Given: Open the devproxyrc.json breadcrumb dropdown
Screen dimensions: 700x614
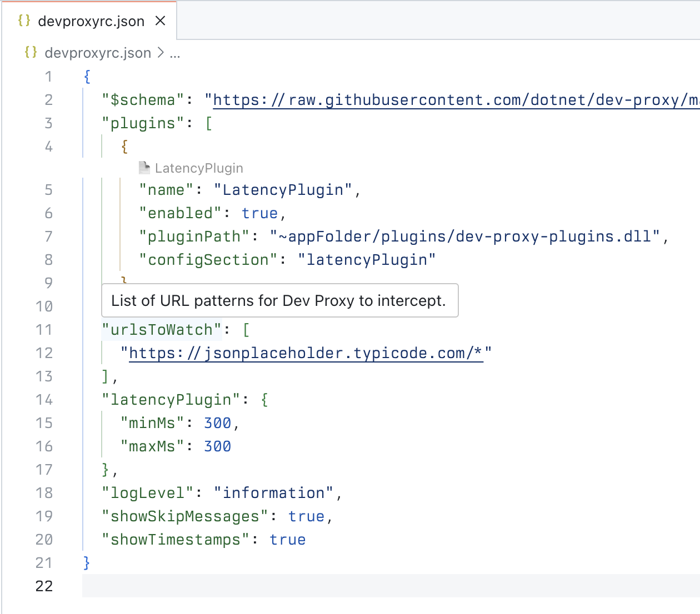Looking at the screenshot, I should click(98, 53).
